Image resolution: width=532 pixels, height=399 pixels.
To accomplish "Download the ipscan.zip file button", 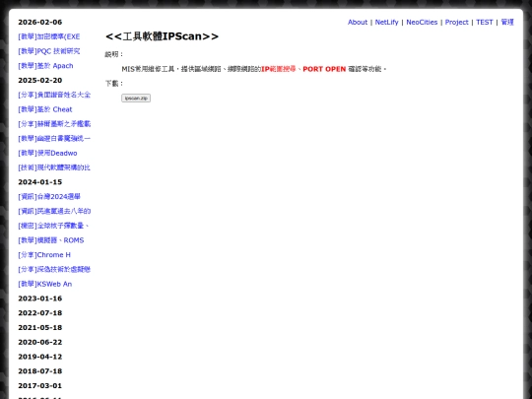I will [136, 99].
